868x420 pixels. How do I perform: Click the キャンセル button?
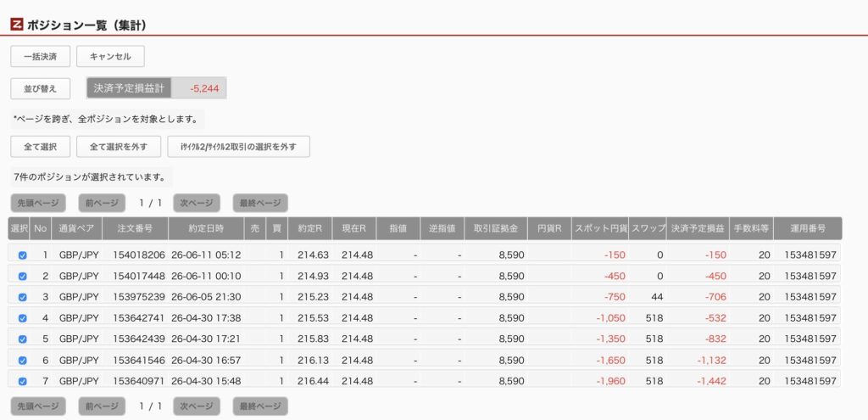(x=111, y=57)
